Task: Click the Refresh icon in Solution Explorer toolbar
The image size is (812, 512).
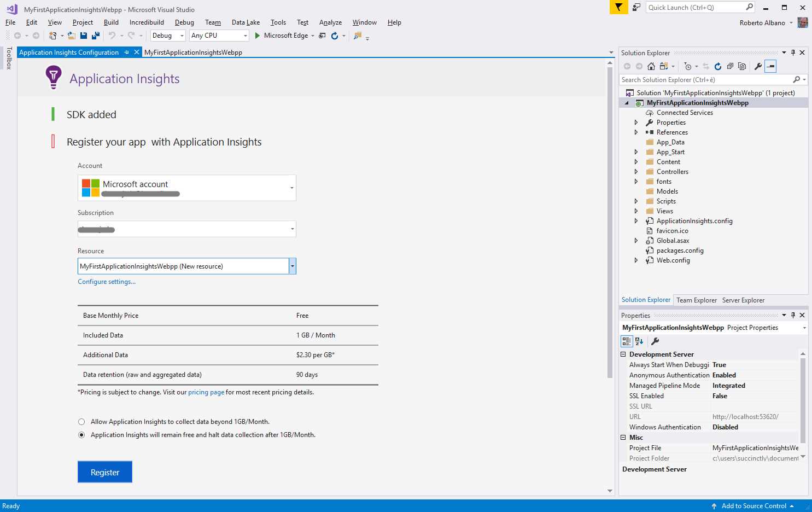Action: click(x=718, y=66)
